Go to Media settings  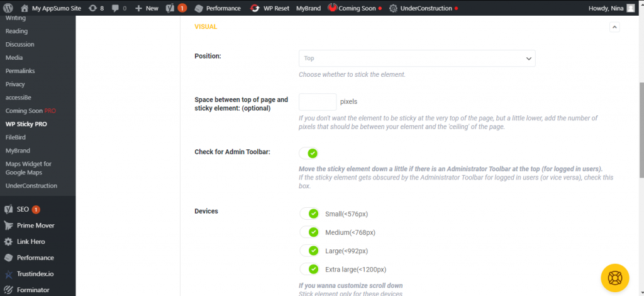tap(14, 57)
